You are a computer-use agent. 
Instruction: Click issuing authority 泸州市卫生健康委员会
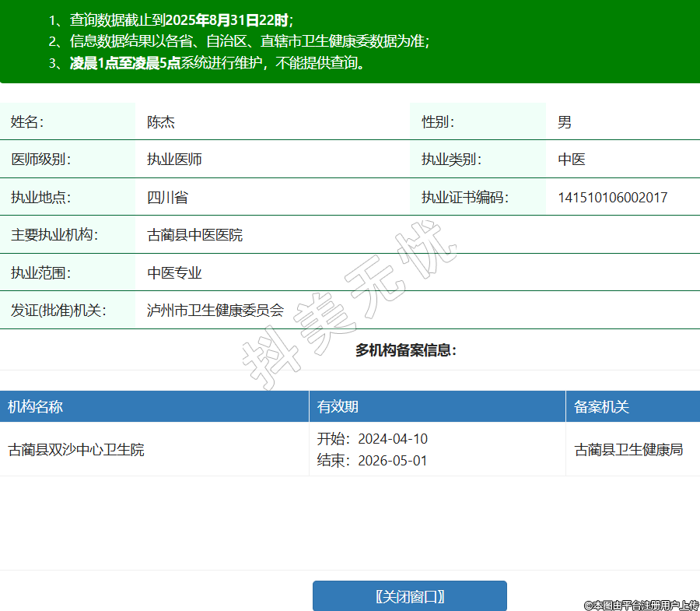215,311
